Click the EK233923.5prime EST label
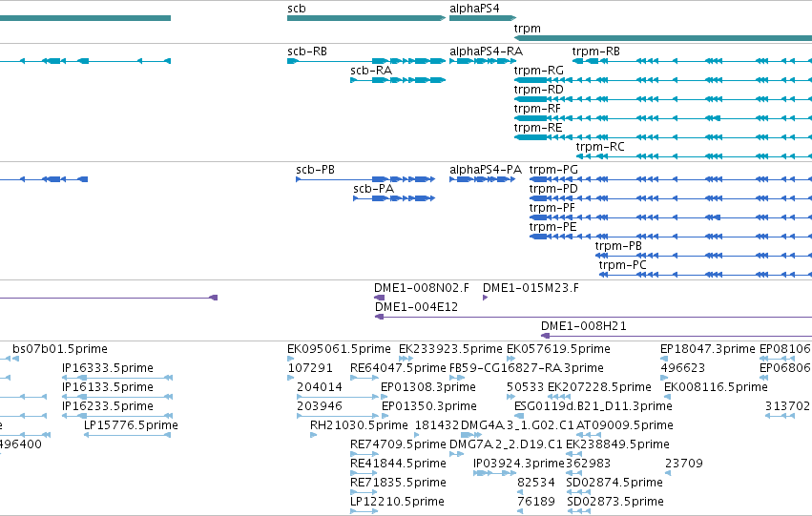This screenshot has height=516, width=812. point(450,349)
